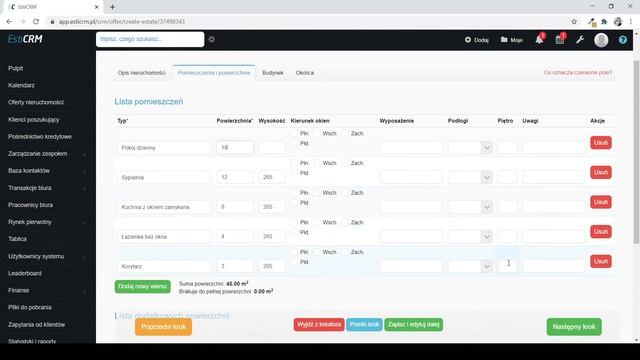The width and height of the screenshot is (640, 360).
Task: Switch to Opis nieruchomości tab
Action: [x=142, y=73]
